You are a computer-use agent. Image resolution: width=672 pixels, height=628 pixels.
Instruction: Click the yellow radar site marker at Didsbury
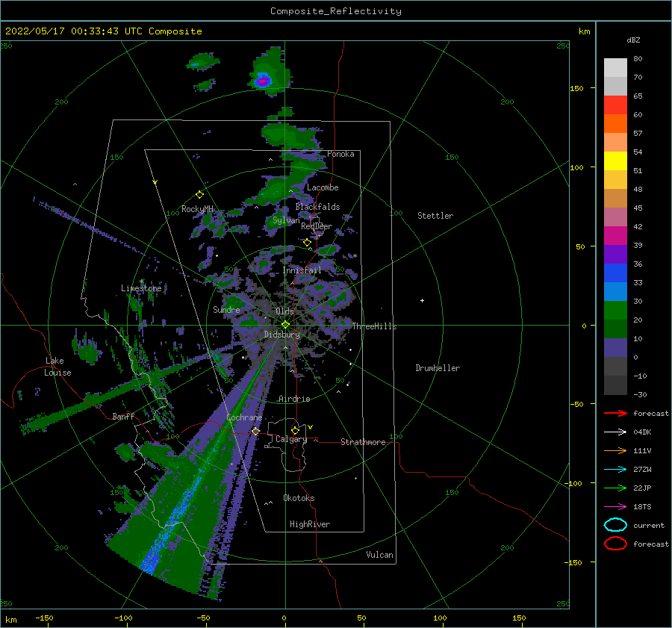pos(285,325)
